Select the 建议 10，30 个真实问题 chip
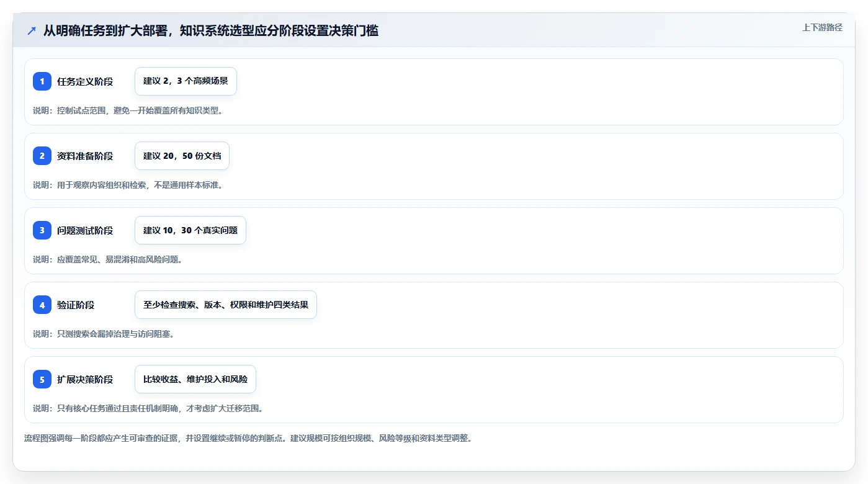Screen dimensions: 868x484 click(x=190, y=230)
